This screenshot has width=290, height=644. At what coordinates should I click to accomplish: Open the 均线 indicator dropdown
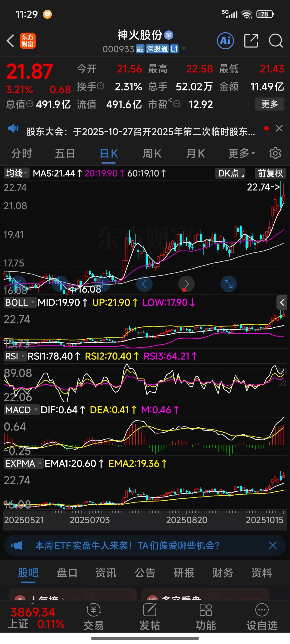click(16, 173)
